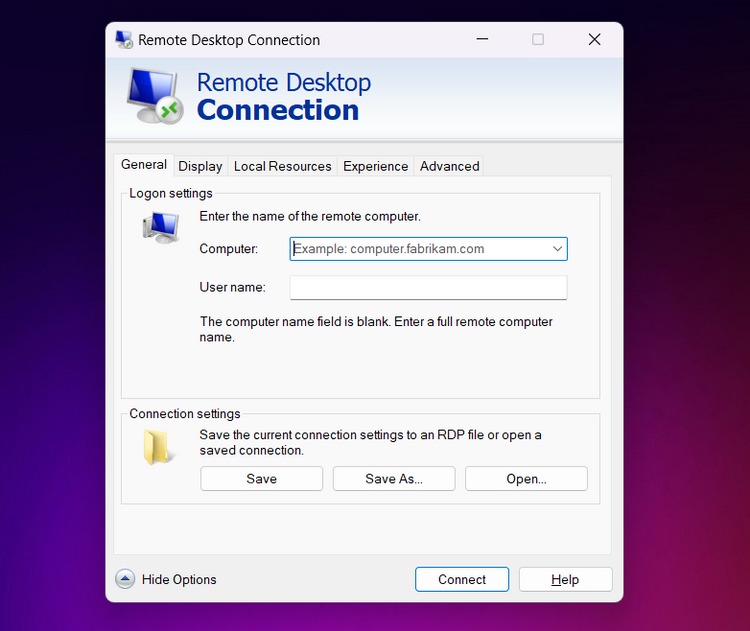The width and height of the screenshot is (750, 631).
Task: Click the 'Enter the name of the remote computer.' text
Action: pyautogui.click(x=310, y=216)
